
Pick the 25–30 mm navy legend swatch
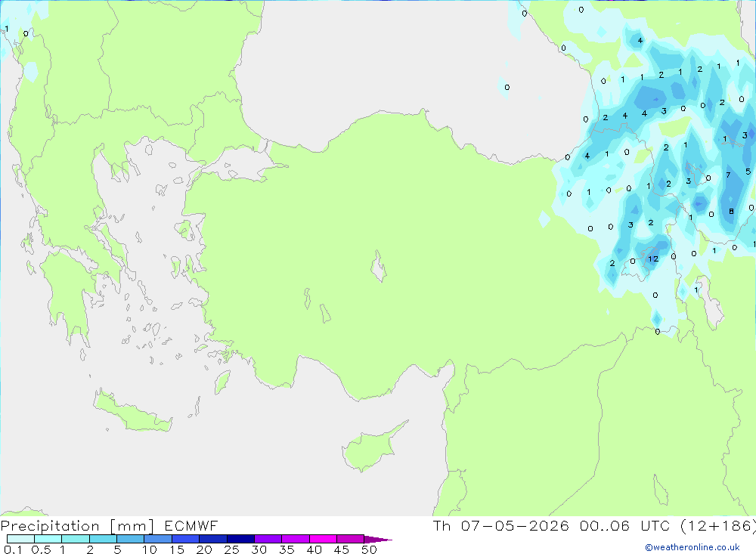click(240, 539)
